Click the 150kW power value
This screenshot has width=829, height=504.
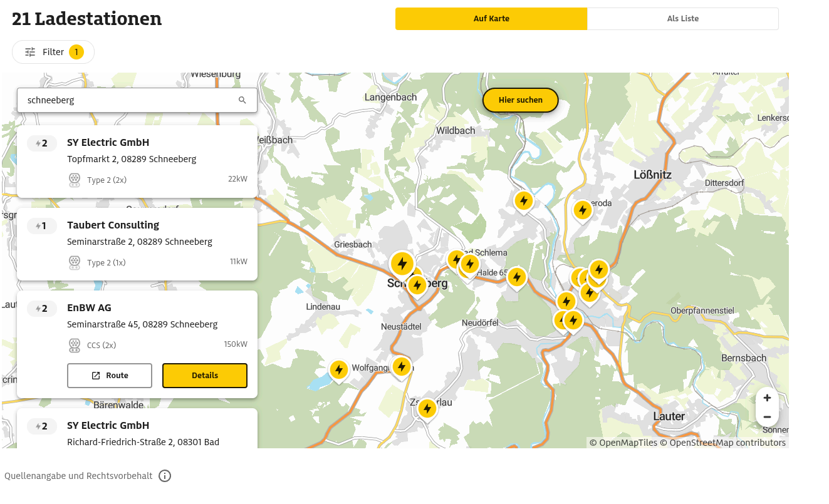236,344
